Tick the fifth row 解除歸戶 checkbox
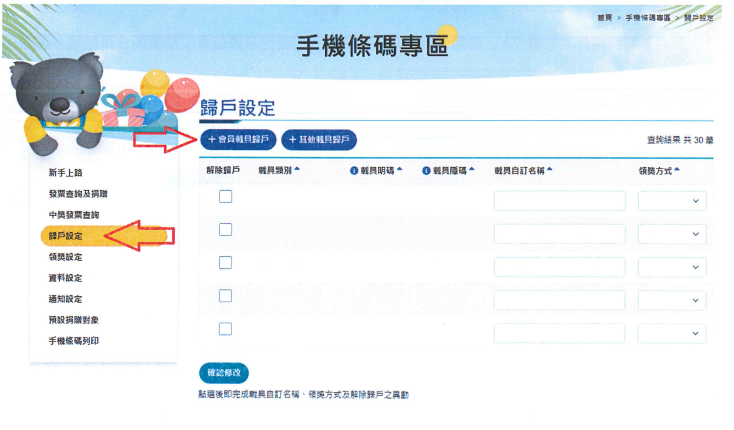The height and width of the screenshot is (430, 734). pyautogui.click(x=226, y=329)
